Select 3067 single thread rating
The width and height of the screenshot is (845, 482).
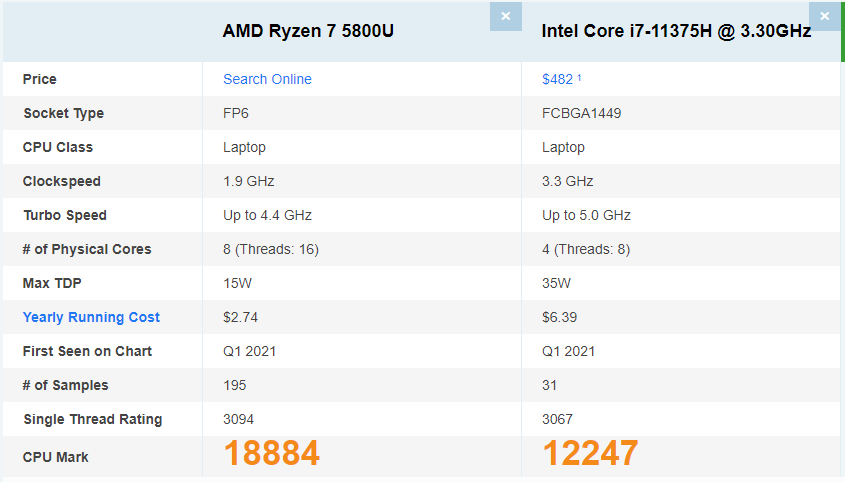tap(557, 419)
